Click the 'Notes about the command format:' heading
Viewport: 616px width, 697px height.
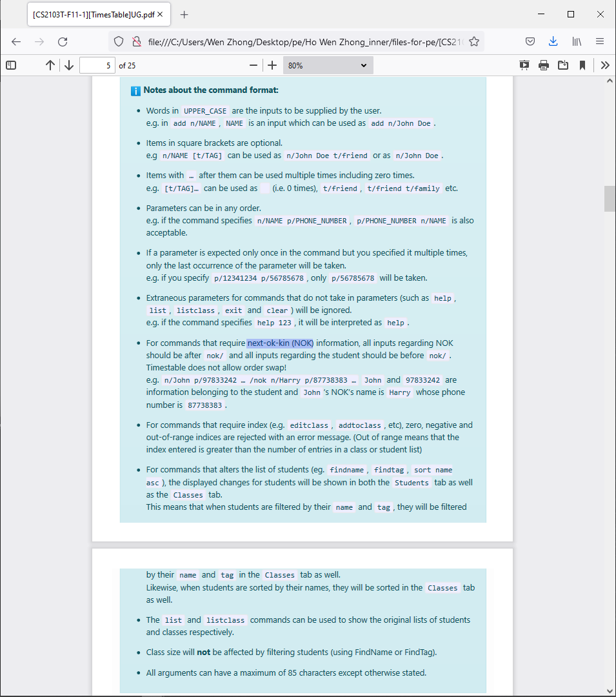coord(211,90)
